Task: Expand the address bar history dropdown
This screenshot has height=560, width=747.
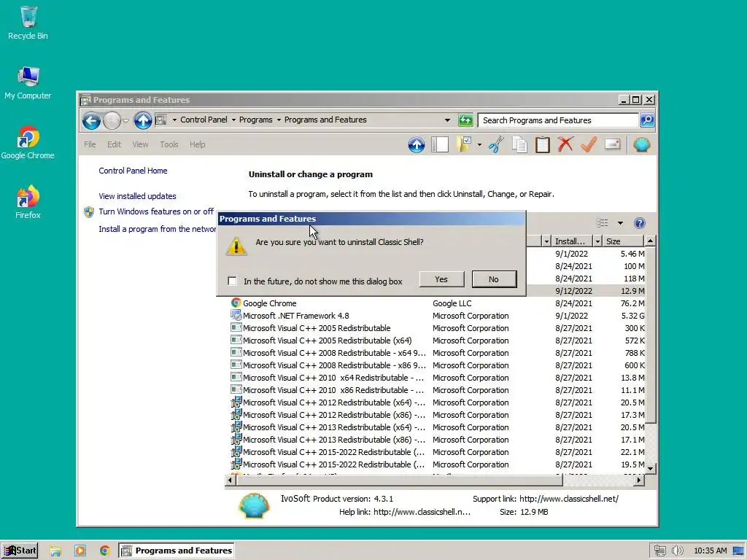Action: [x=447, y=120]
